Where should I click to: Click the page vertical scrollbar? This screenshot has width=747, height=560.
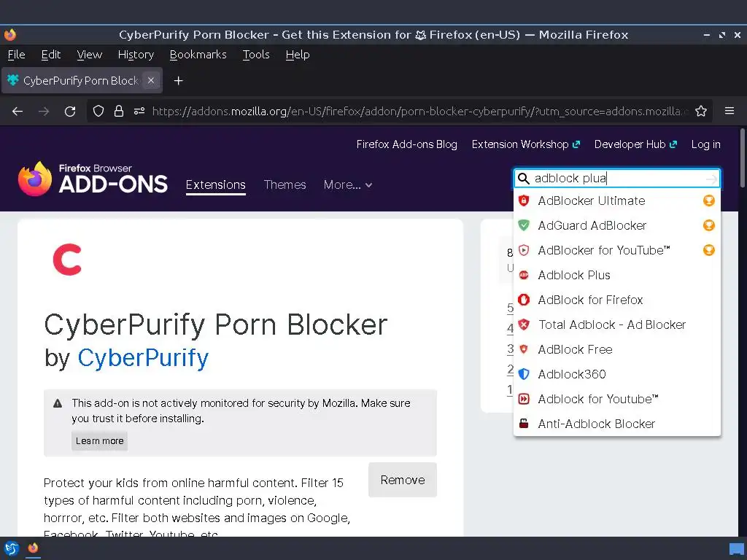click(742, 158)
